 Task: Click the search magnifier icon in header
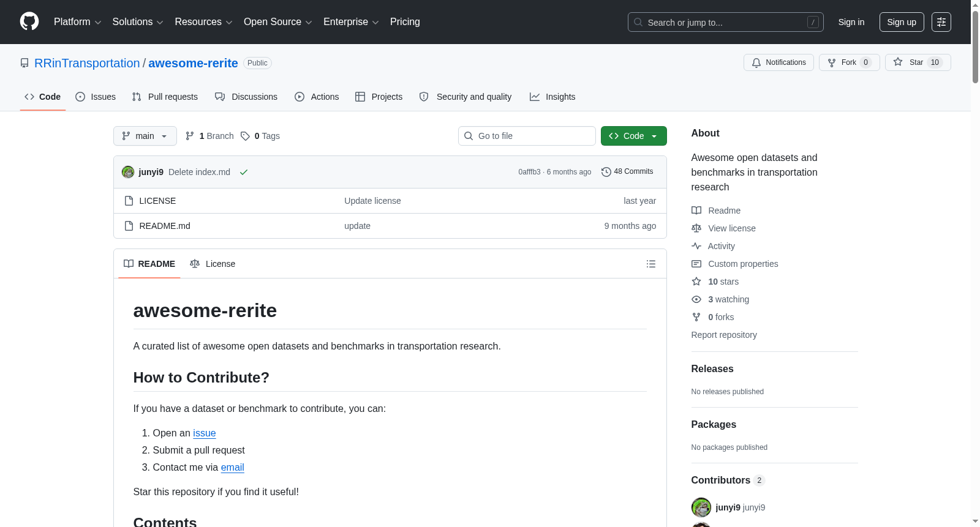click(x=638, y=22)
